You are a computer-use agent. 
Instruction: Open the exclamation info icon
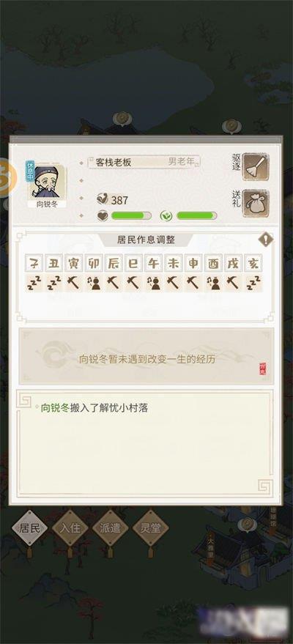tap(265, 240)
